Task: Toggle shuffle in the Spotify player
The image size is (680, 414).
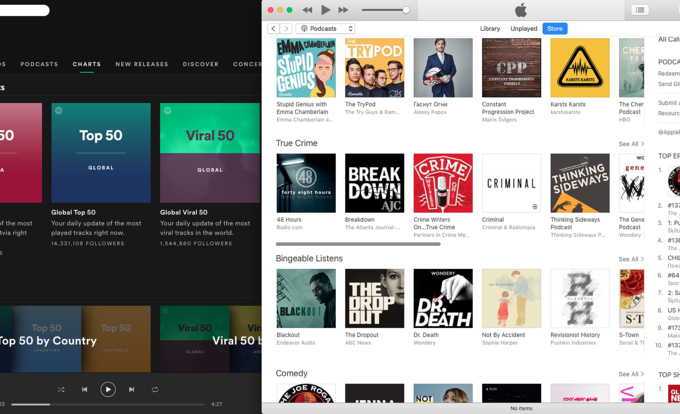Action: coord(61,390)
